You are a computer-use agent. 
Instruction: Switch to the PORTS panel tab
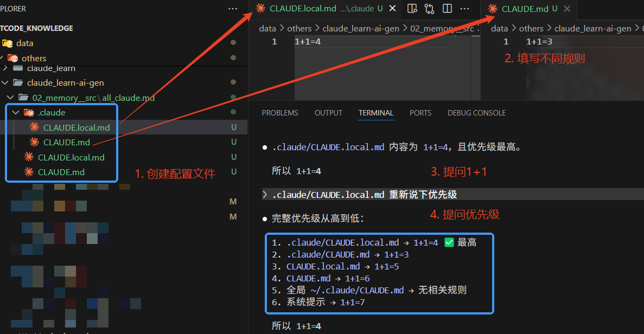point(420,113)
